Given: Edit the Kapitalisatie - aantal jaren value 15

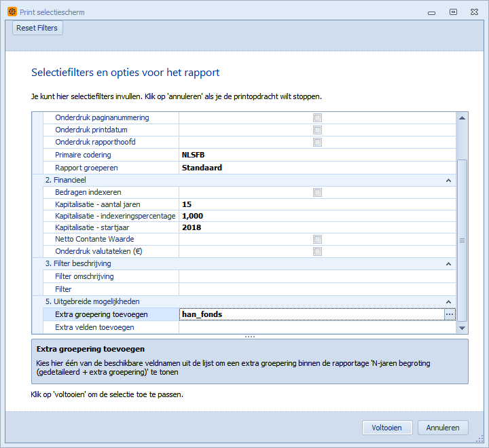Looking at the screenshot, I should click(317, 204).
